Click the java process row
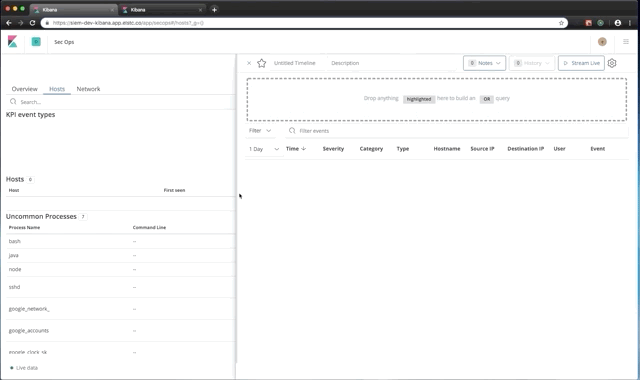The width and height of the screenshot is (640, 380). (x=121, y=256)
